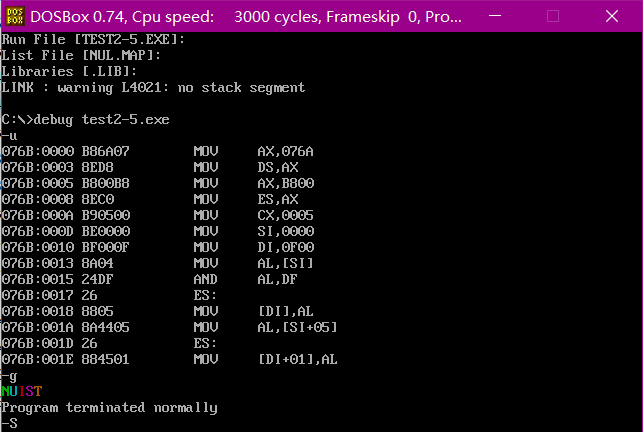The height and width of the screenshot is (432, 643).
Task: Click the DOSBox icon in title bar
Action: coord(12,15)
